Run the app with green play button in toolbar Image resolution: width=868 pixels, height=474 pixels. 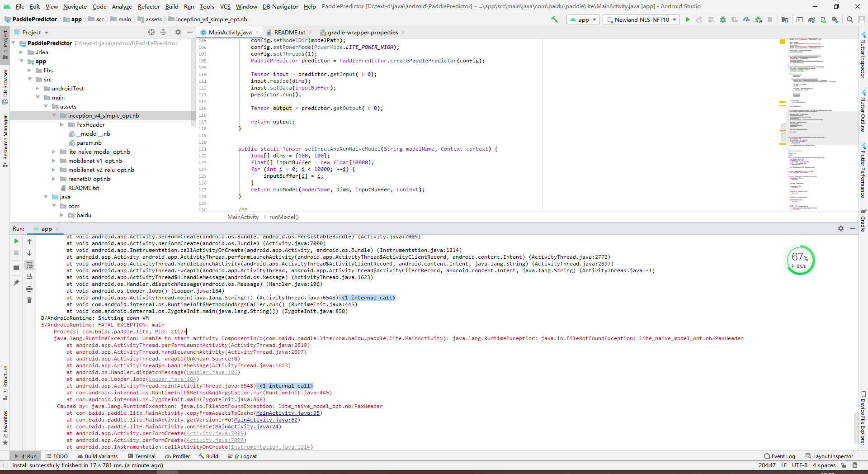pyautogui.click(x=688, y=19)
